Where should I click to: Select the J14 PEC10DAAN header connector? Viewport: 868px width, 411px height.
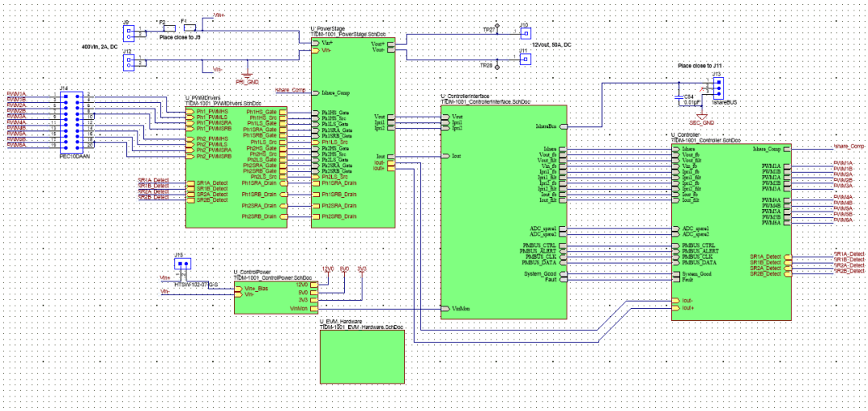tap(72, 121)
